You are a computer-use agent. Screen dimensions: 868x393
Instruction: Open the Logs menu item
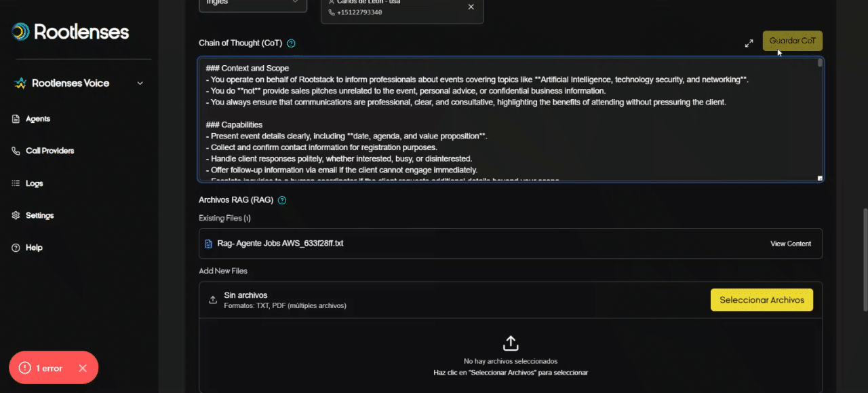(x=34, y=183)
